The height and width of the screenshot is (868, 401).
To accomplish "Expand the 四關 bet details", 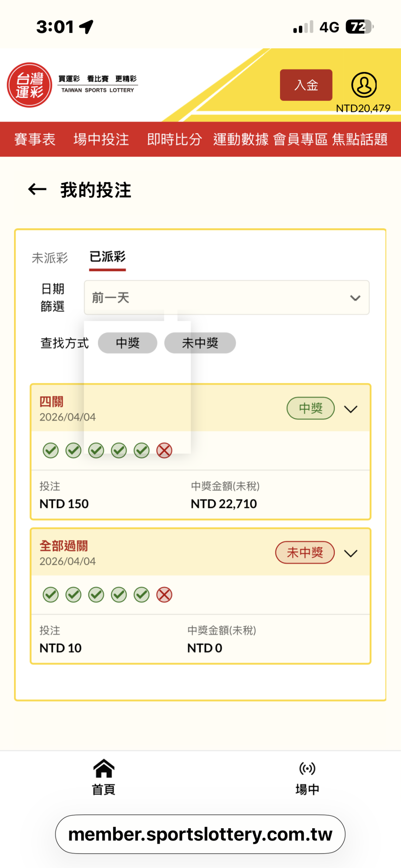I will pyautogui.click(x=351, y=409).
